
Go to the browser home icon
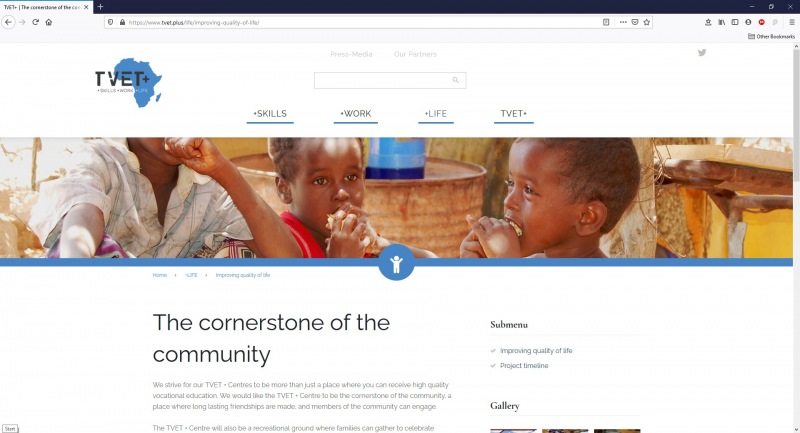point(48,22)
